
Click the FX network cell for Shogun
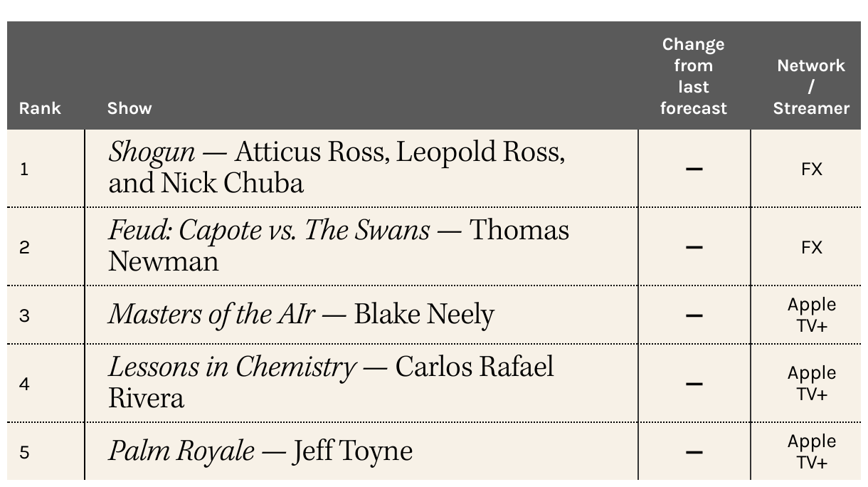tap(812, 169)
